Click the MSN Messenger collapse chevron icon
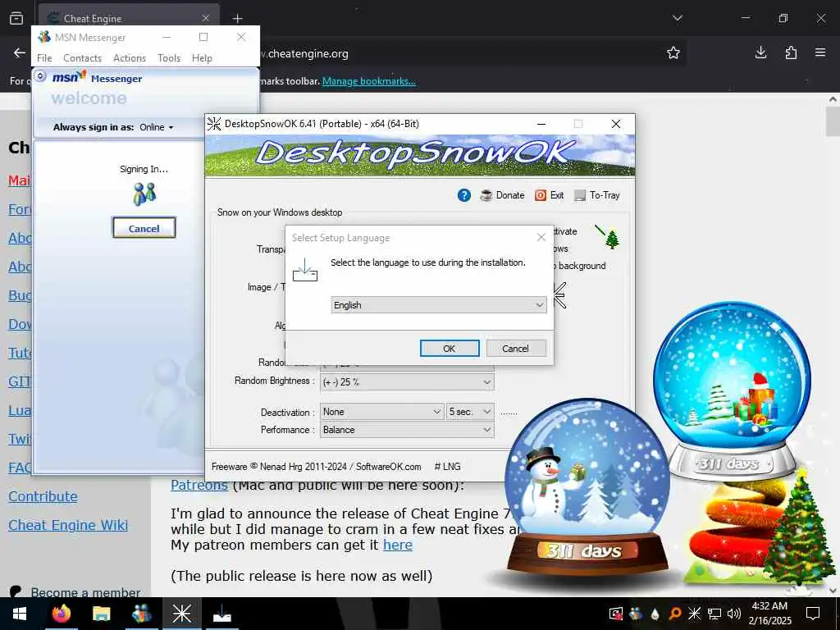The width and height of the screenshot is (840, 630). tap(40, 76)
